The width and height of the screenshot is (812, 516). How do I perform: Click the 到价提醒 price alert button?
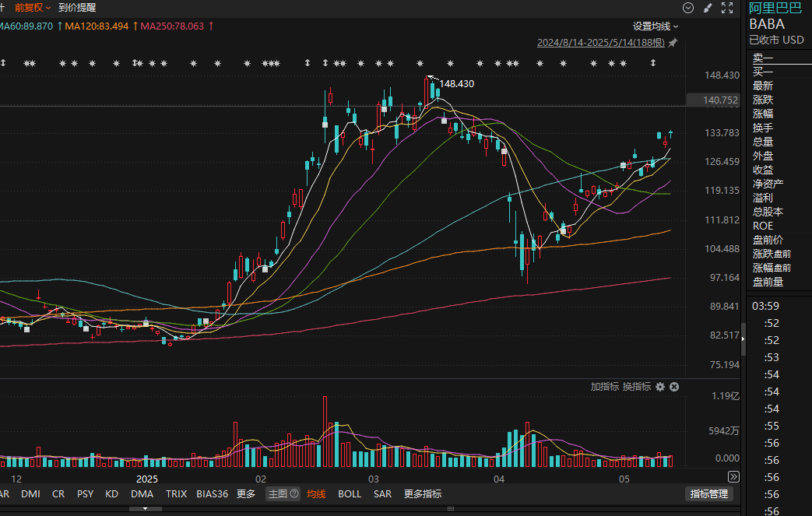tap(78, 8)
